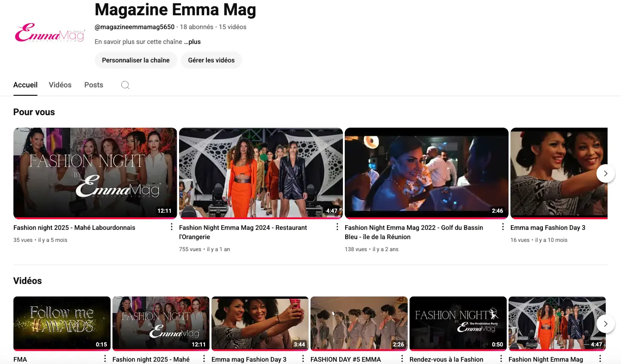Screen dimensions: 621x364
Task: Play the Follow me Awards thumbnail
Action: [x=62, y=323]
